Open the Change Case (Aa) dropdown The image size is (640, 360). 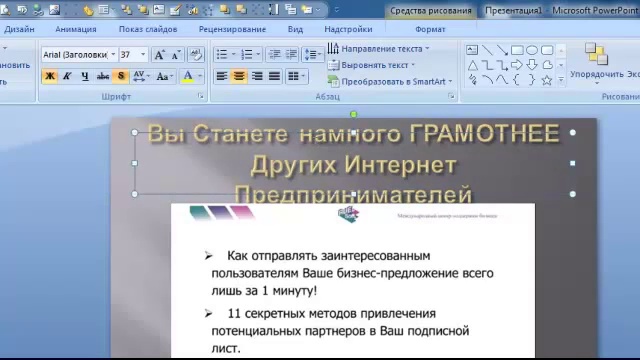pos(164,76)
